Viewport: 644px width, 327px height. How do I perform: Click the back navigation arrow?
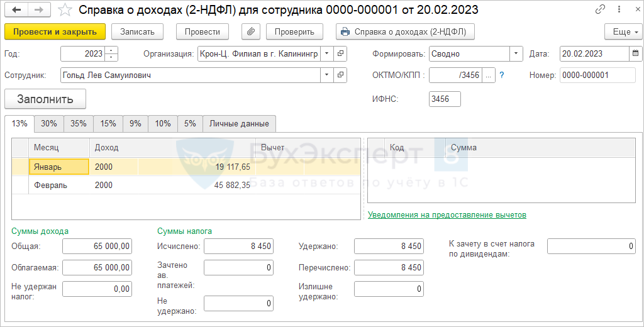coord(16,10)
